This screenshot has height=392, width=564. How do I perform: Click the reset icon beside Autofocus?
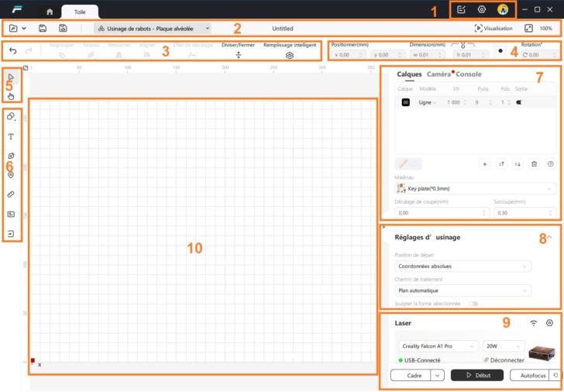click(556, 375)
